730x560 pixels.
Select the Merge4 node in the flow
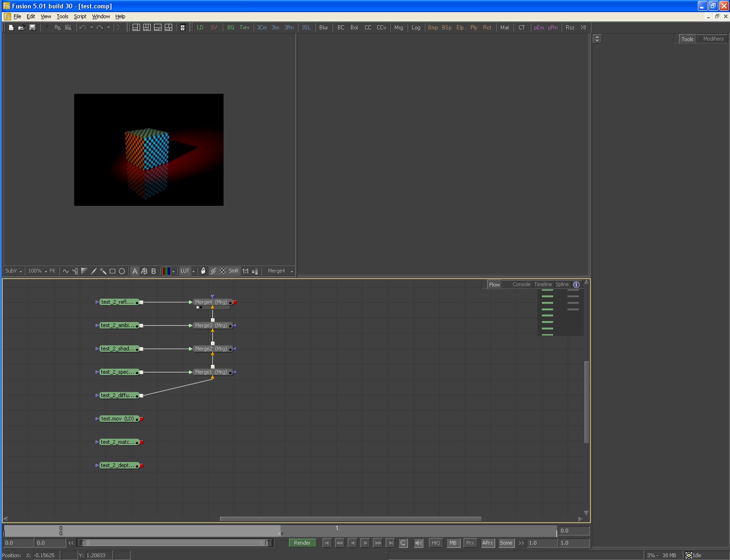click(211, 302)
